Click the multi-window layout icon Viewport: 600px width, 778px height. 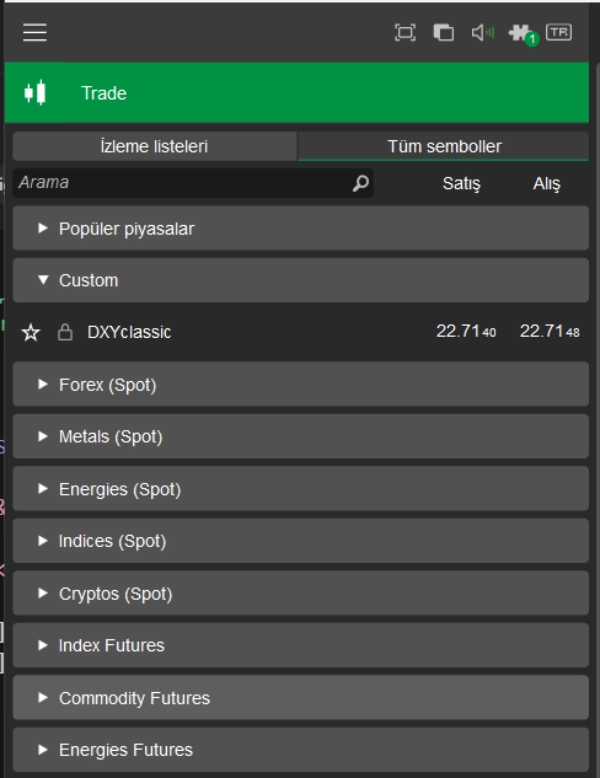coord(443,33)
